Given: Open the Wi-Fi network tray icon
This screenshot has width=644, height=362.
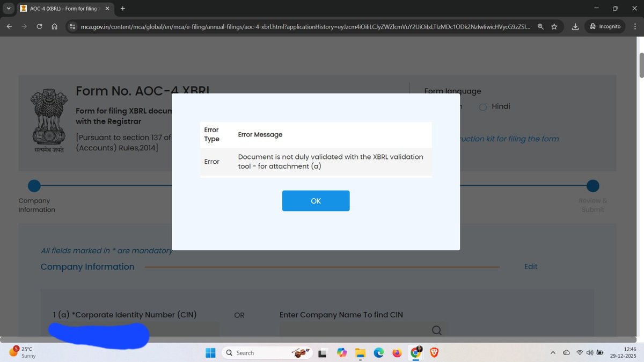Looking at the screenshot, I should [580, 353].
